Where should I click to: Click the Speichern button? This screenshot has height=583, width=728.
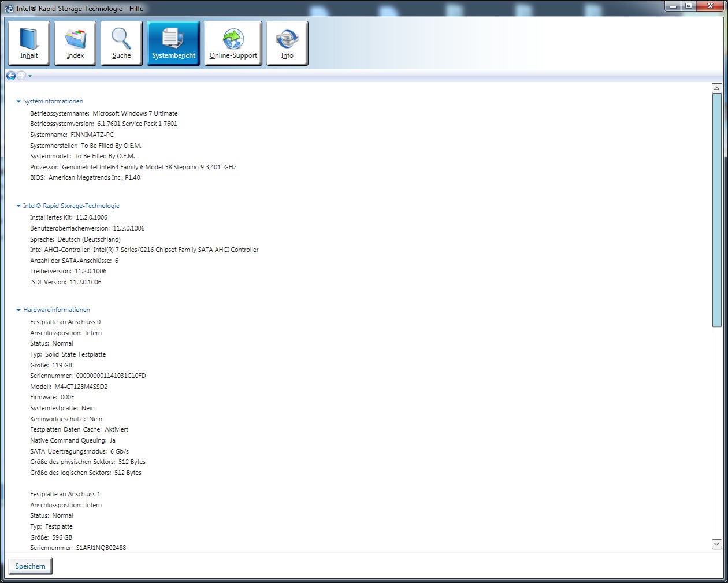tap(30, 566)
